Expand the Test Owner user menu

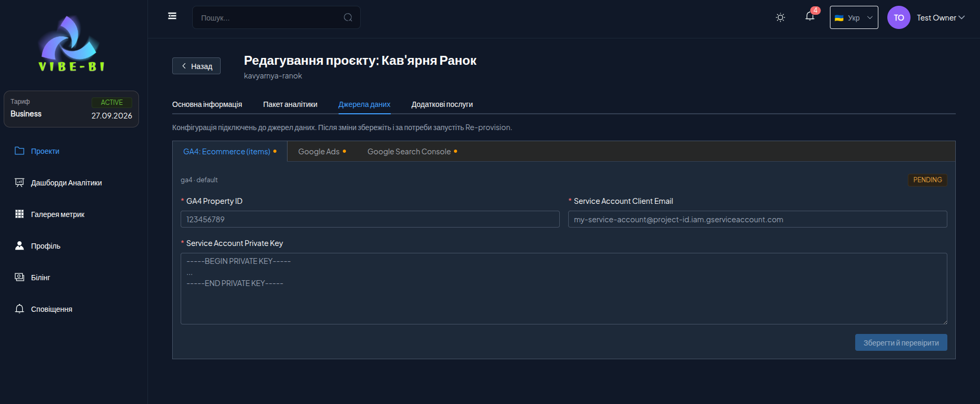pos(941,17)
